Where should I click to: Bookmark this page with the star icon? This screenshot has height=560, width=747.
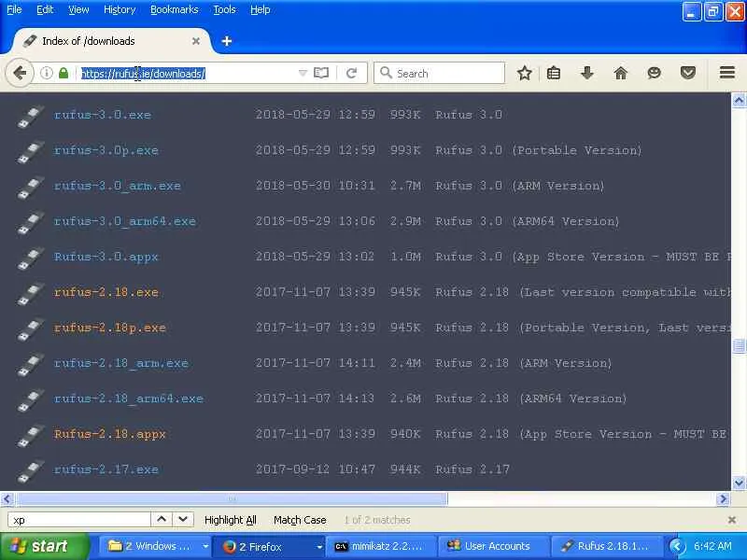pos(525,73)
